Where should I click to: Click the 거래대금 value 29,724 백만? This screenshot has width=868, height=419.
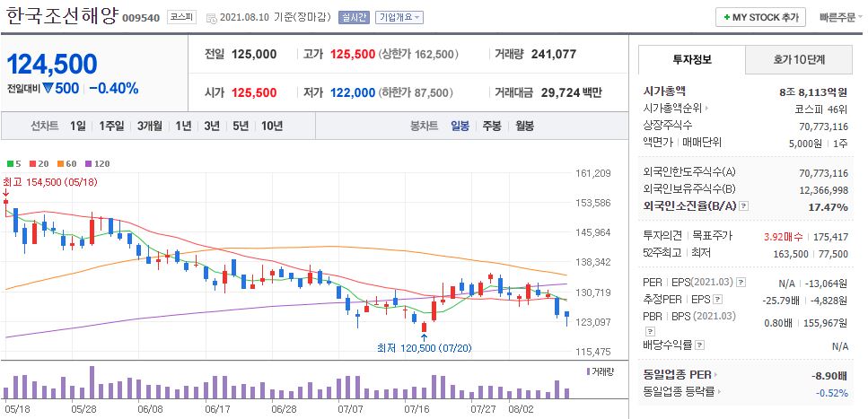click(570, 92)
